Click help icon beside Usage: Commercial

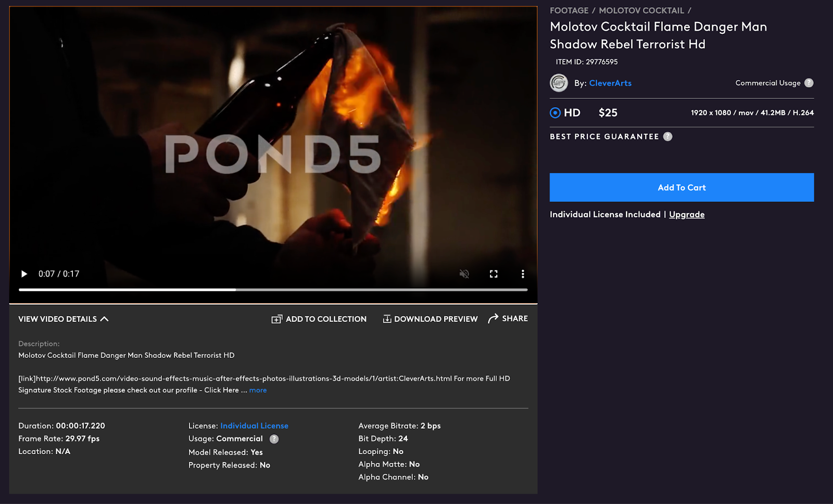[274, 439]
